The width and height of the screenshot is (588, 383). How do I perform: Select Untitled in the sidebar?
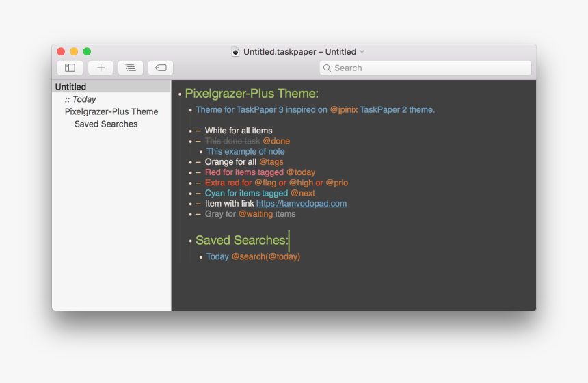[x=71, y=87]
